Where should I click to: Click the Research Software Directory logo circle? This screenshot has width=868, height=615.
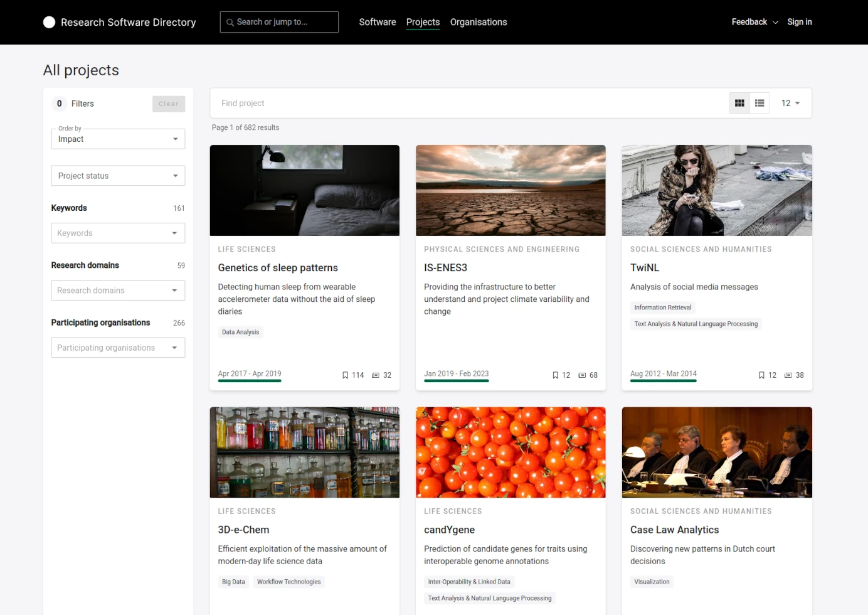[x=49, y=23]
